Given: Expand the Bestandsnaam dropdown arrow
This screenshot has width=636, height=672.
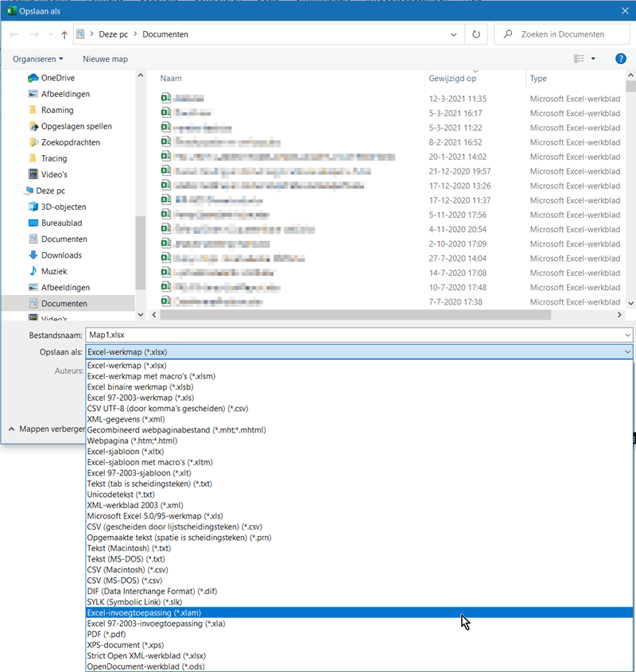Looking at the screenshot, I should (x=627, y=335).
